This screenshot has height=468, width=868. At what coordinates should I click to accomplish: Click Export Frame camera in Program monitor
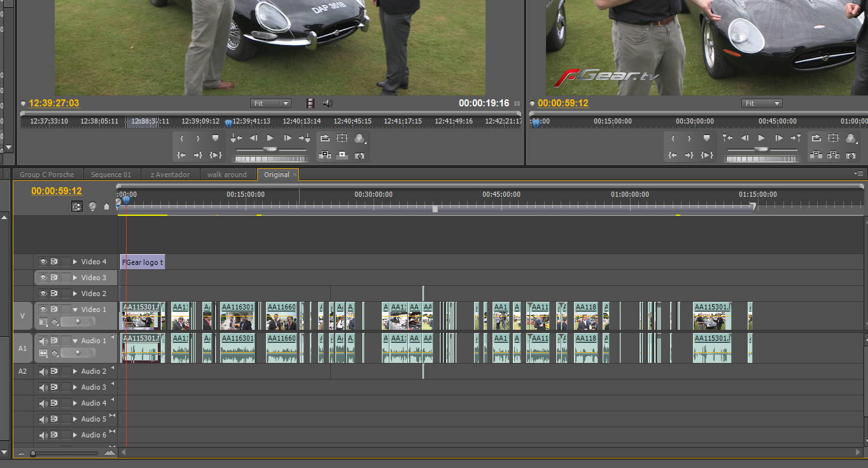[851, 155]
